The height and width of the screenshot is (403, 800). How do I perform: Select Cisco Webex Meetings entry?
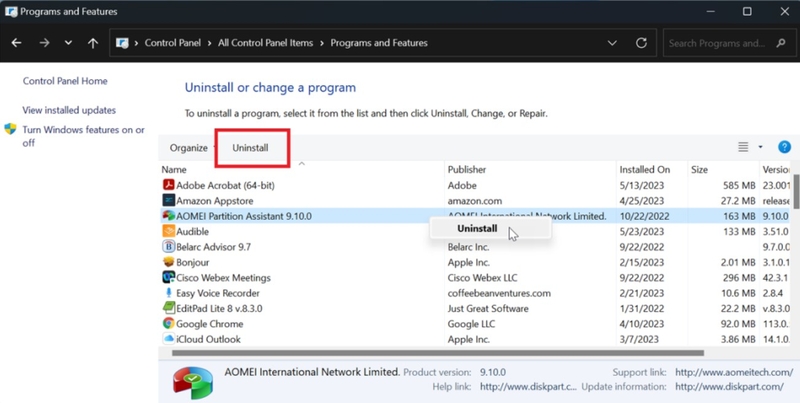pos(223,278)
